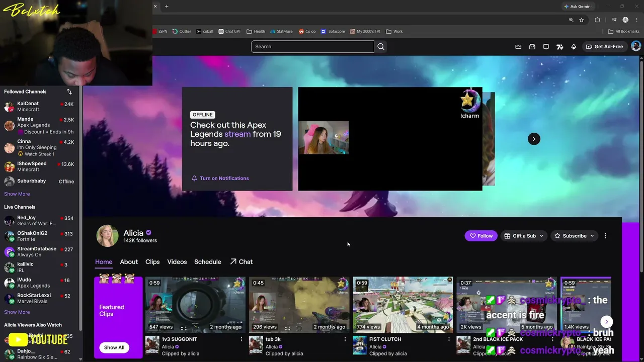The image size is (644, 362).
Task: Open options menu for 1v3 SUGGONIT clip
Action: pos(242,339)
